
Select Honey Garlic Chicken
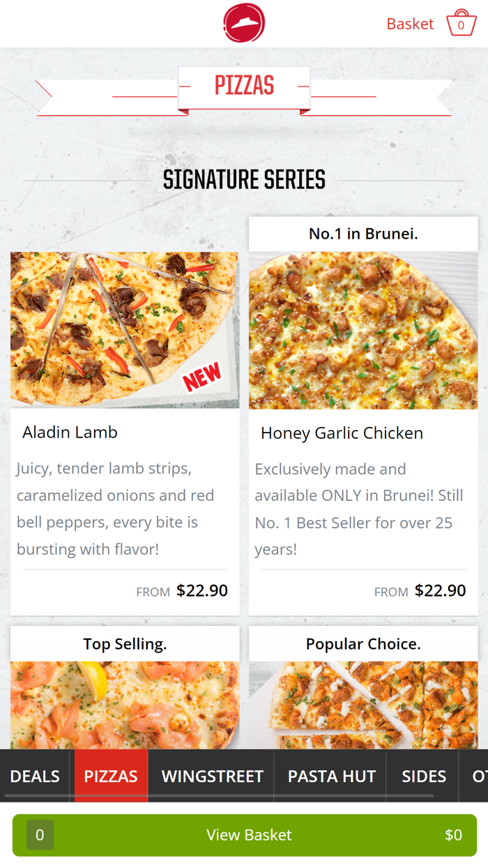(342, 433)
